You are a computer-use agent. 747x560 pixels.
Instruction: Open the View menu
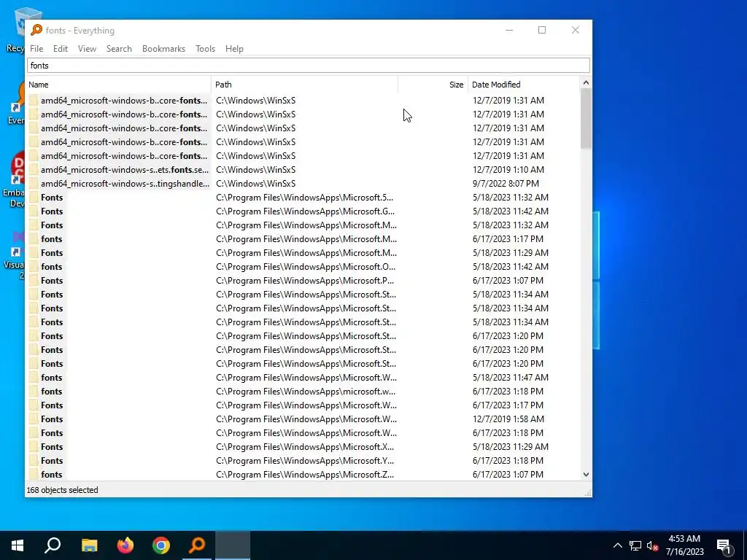87,49
